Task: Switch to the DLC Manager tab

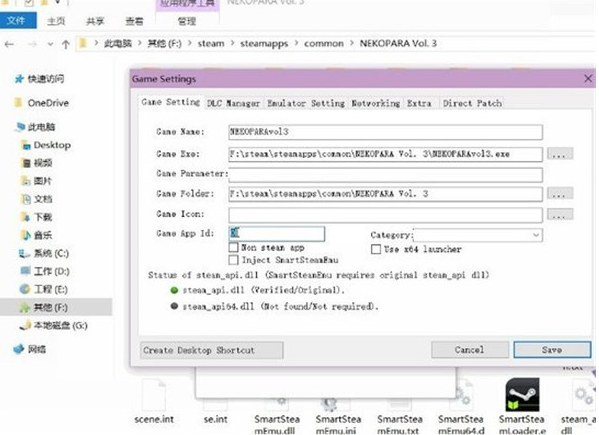Action: coord(233,103)
